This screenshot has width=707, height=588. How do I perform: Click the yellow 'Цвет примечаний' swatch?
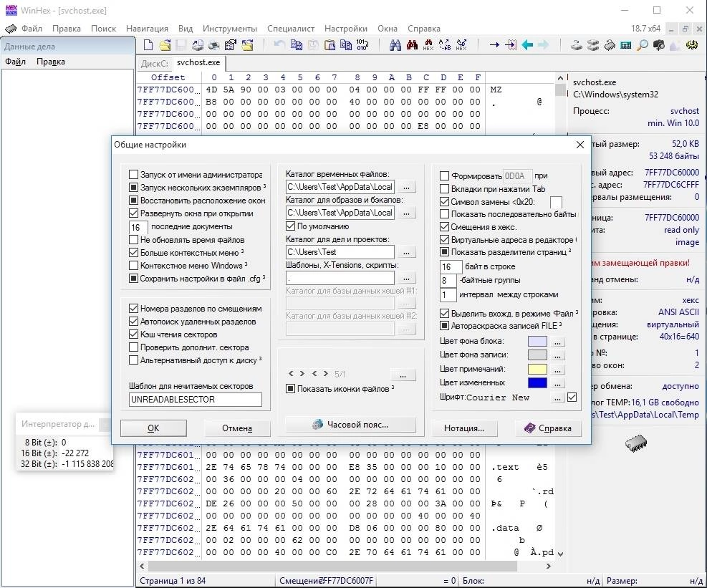click(537, 370)
